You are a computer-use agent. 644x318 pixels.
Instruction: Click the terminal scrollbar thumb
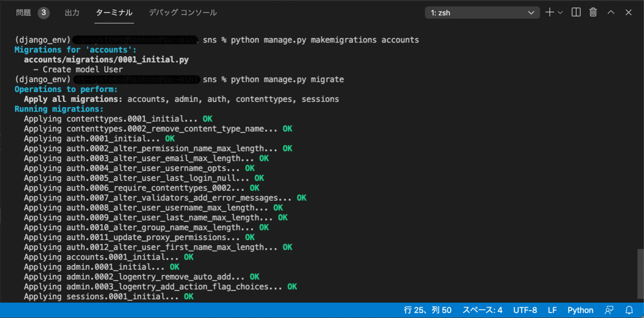pyautogui.click(x=640, y=273)
